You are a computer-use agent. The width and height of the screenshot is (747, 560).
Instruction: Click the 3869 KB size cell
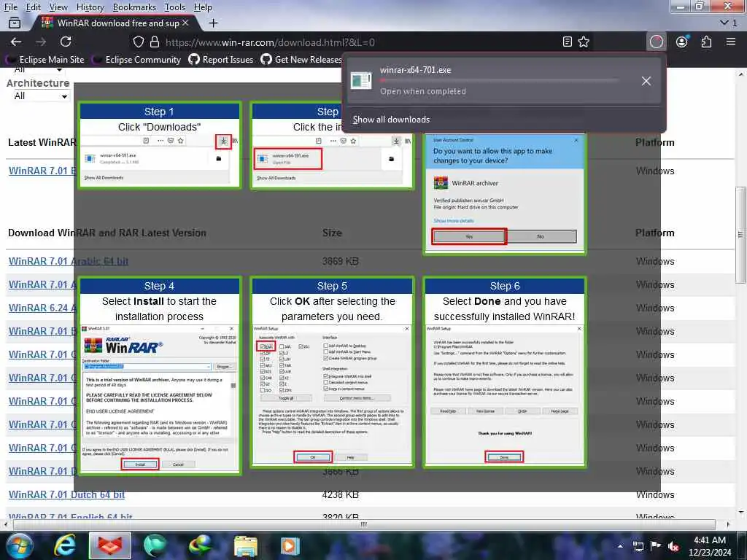coord(340,262)
